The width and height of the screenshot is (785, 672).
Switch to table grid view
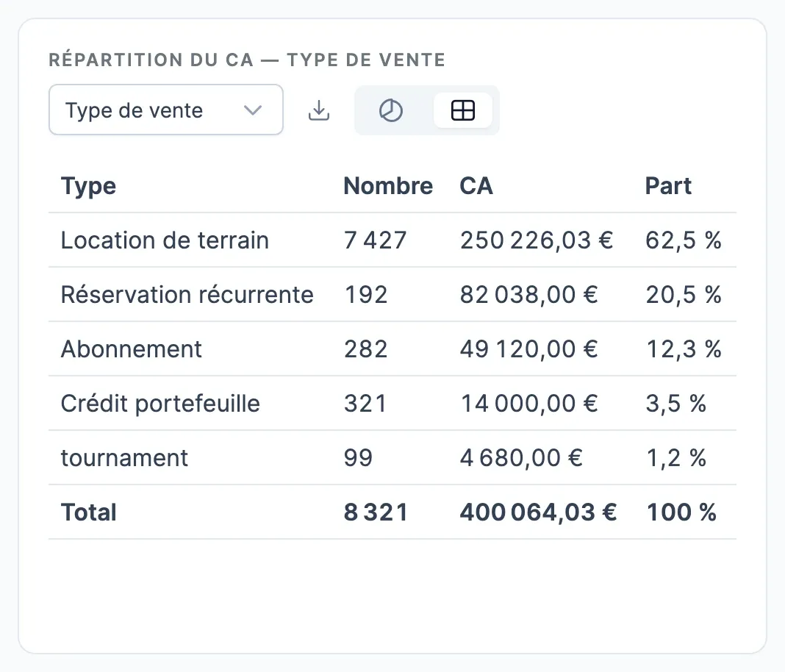pos(462,110)
